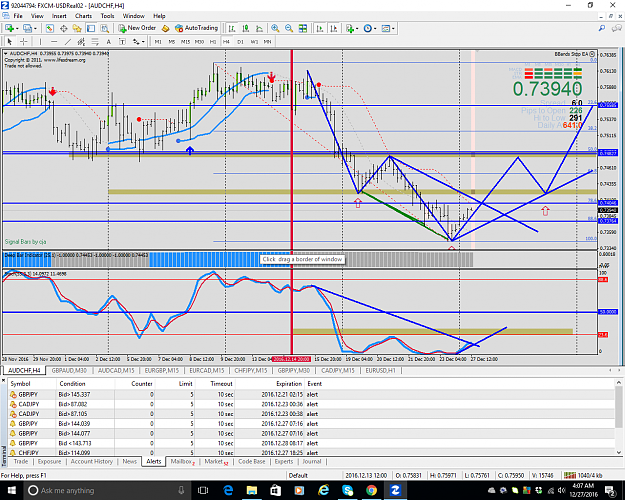Image resolution: width=625 pixels, height=500 pixels.
Task: Zoom out of the chart
Action: (x=289, y=28)
